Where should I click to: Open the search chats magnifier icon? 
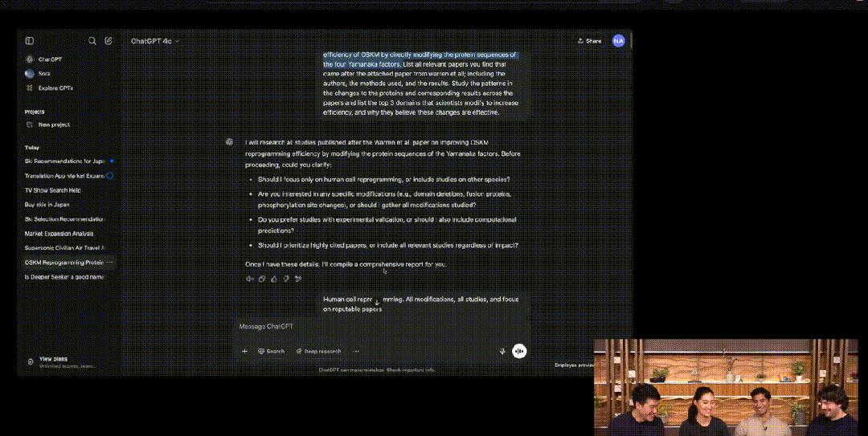[x=92, y=41]
